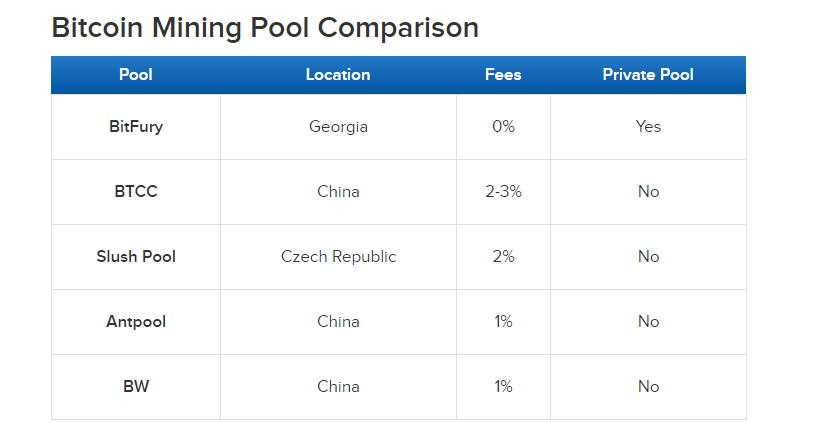Viewport: 818px width, 423px height.
Task: Click China location in Antpool row
Action: click(x=338, y=322)
